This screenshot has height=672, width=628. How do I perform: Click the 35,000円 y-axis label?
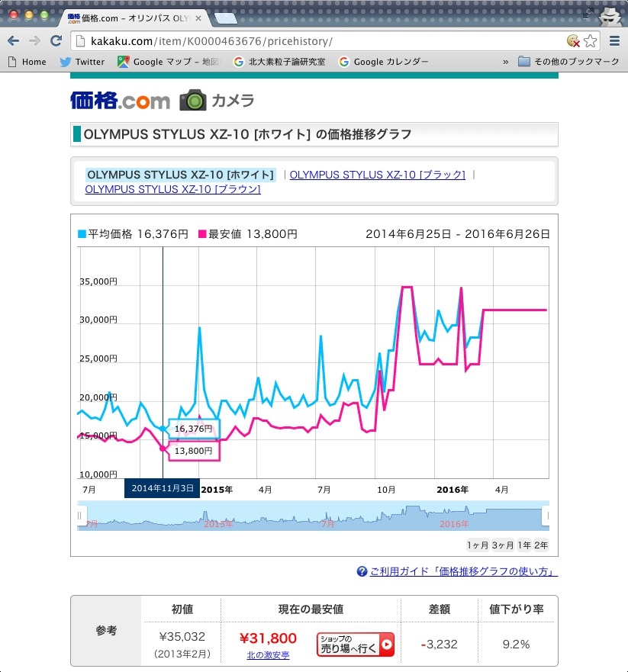click(98, 281)
